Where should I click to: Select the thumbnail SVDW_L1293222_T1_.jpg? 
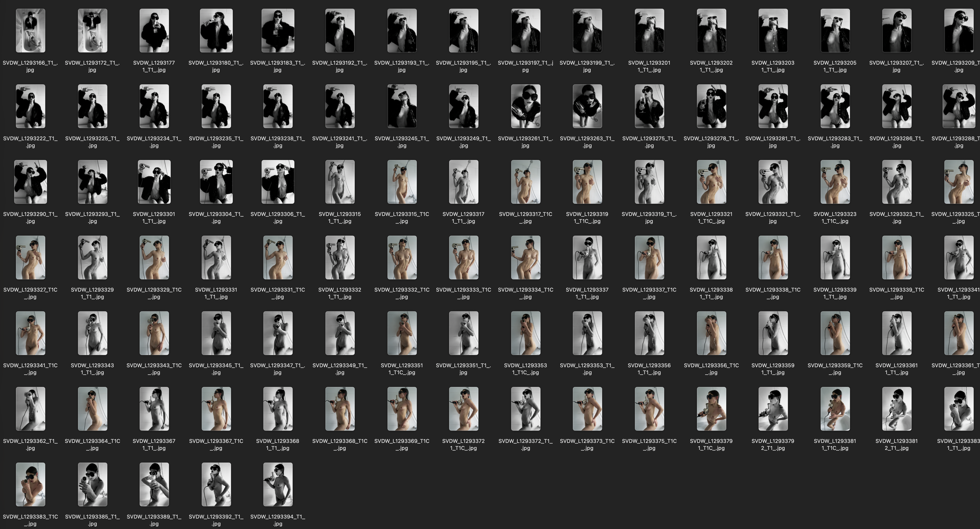tap(31, 106)
